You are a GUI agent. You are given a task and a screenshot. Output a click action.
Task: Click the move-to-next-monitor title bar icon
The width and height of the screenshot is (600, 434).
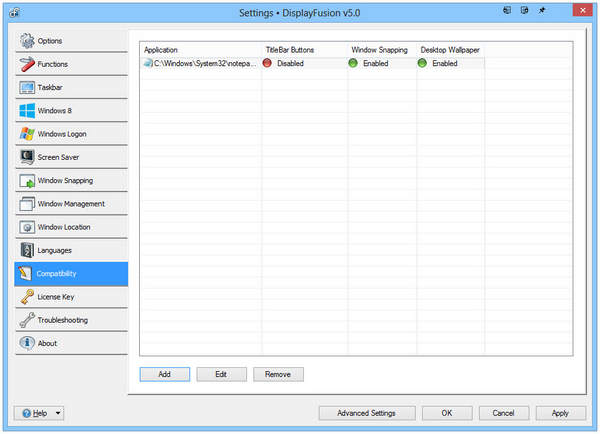[507, 10]
